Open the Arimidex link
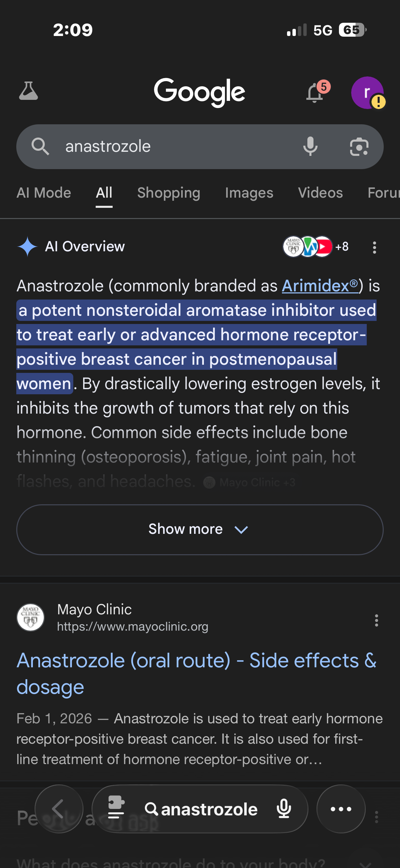 320,286
